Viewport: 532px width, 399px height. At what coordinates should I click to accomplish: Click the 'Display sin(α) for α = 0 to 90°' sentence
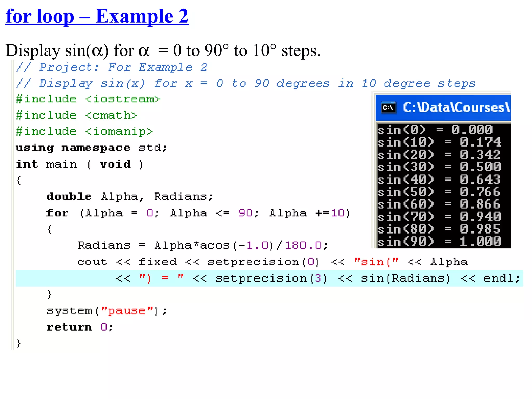point(163,50)
